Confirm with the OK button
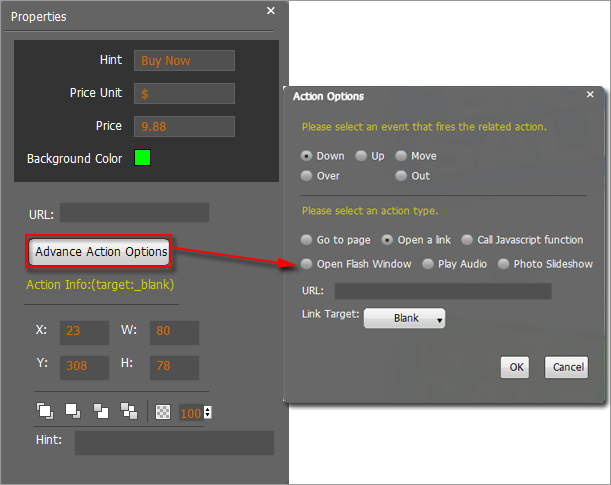Image resolution: width=611 pixels, height=485 pixels. pyautogui.click(x=516, y=367)
